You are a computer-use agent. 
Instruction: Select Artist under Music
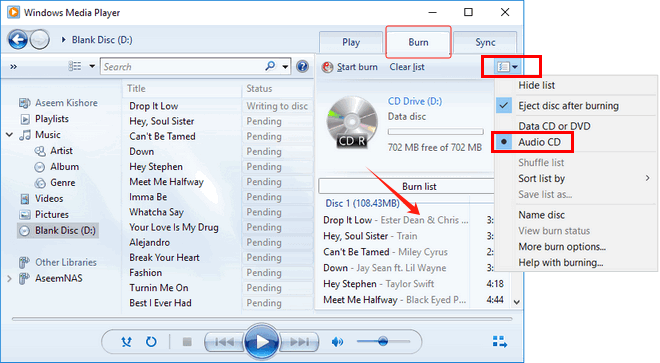53,151
